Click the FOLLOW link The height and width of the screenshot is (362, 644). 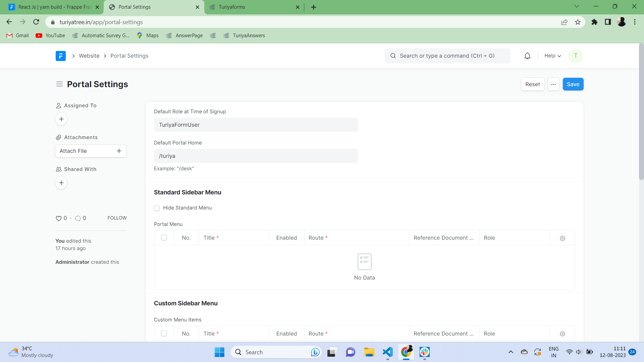tap(117, 218)
